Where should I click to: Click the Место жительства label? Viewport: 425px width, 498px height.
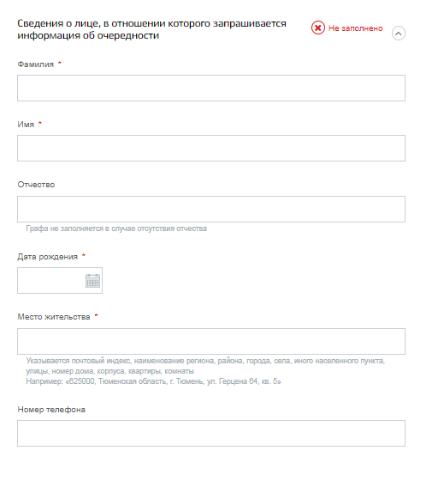pos(54,317)
